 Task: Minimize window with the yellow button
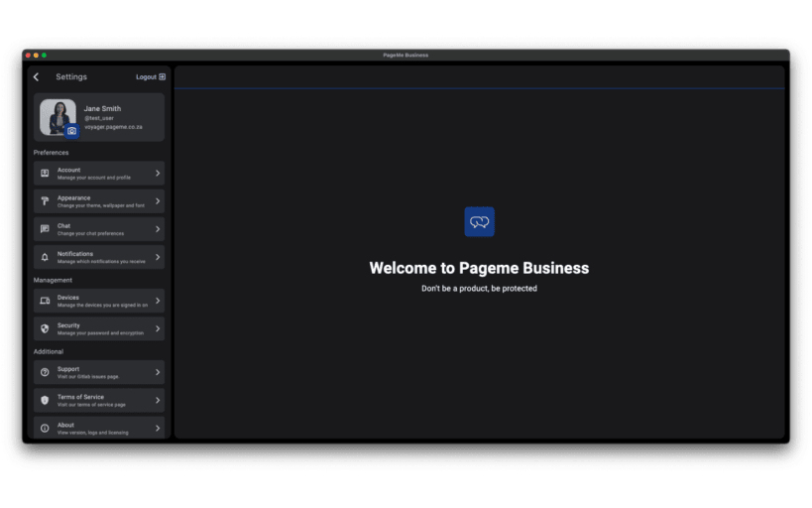click(37, 55)
